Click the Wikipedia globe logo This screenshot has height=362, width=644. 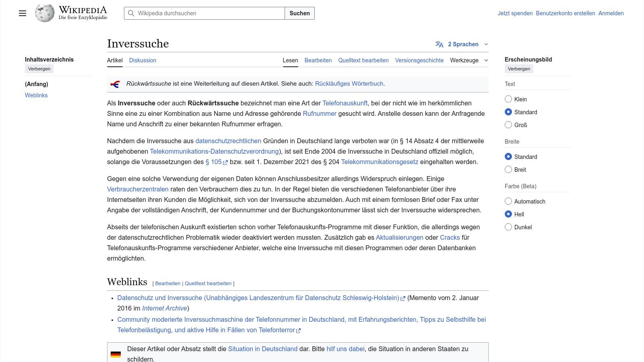tap(44, 13)
